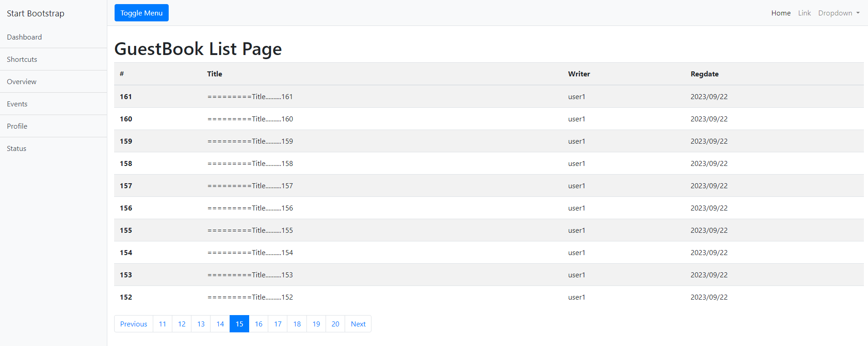Select Events in the sidebar
This screenshot has width=868, height=346.
point(54,104)
